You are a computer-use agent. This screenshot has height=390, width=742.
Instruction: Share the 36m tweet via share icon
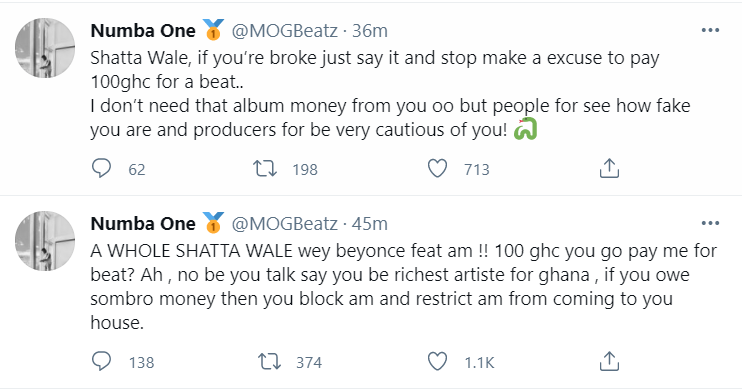[x=609, y=168]
